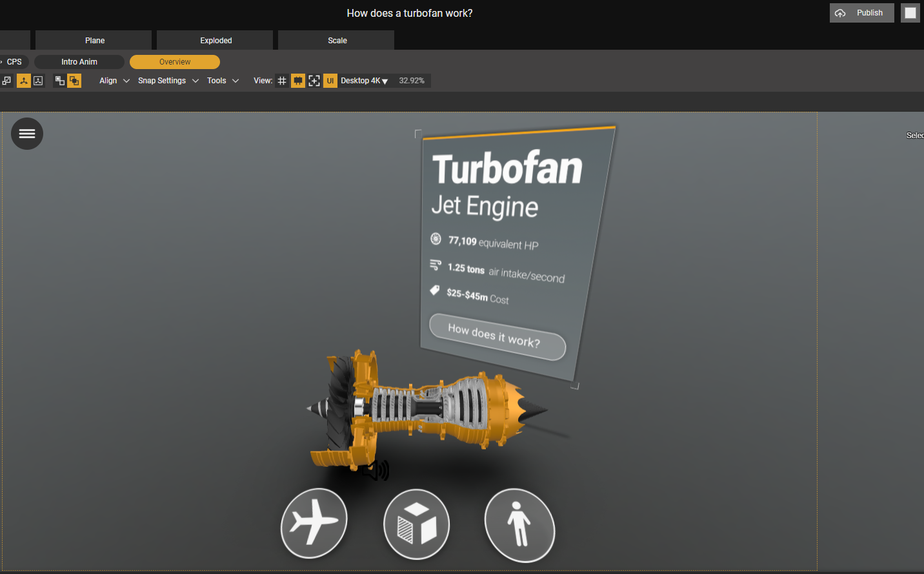This screenshot has height=574, width=924.
Task: Toggle the UI view overlay button
Action: [330, 81]
